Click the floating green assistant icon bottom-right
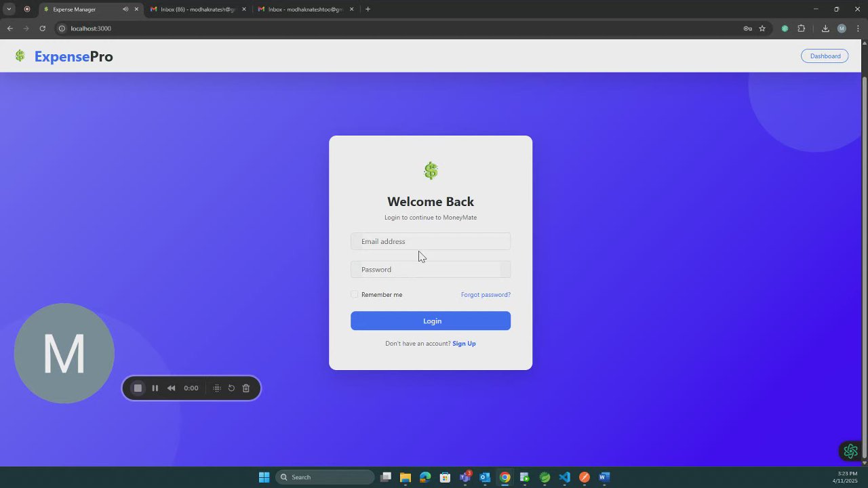Viewport: 868px width, 488px height. (x=850, y=451)
